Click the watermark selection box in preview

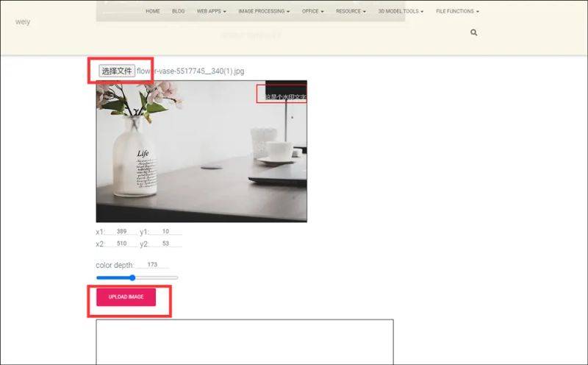(281, 93)
